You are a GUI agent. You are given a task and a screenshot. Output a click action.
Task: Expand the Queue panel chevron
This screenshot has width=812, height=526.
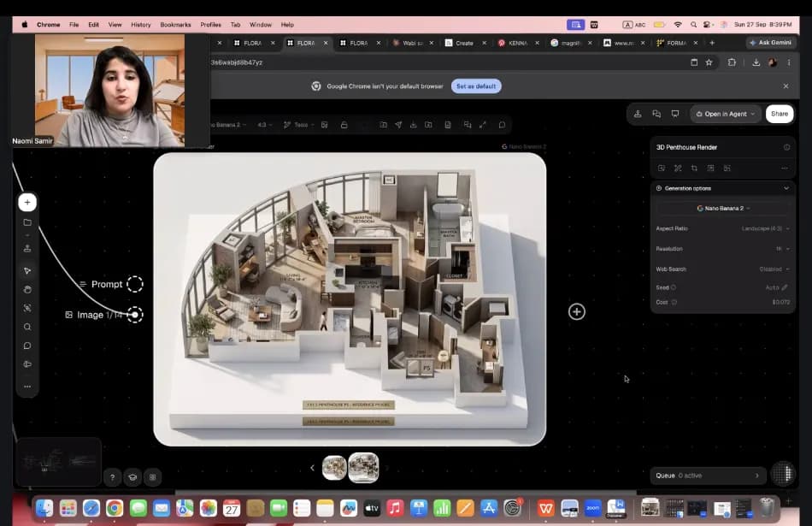click(757, 476)
